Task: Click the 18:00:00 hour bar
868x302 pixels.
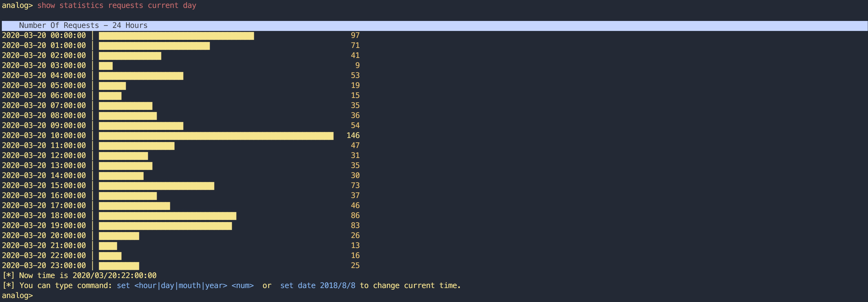Action: coord(167,216)
